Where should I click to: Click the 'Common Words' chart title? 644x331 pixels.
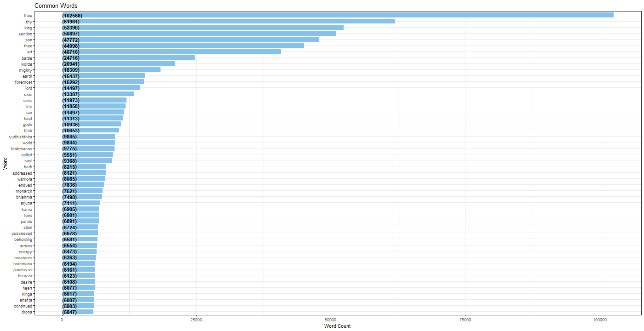56,6
